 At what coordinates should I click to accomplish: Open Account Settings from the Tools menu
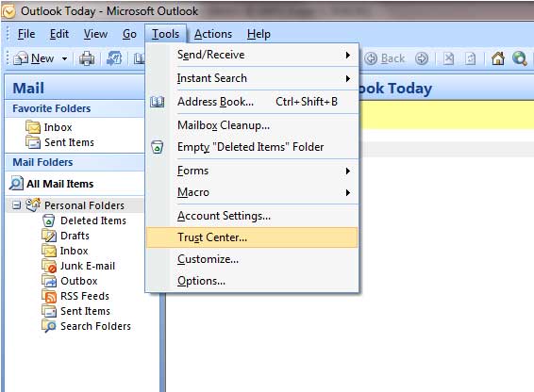[x=252, y=216]
